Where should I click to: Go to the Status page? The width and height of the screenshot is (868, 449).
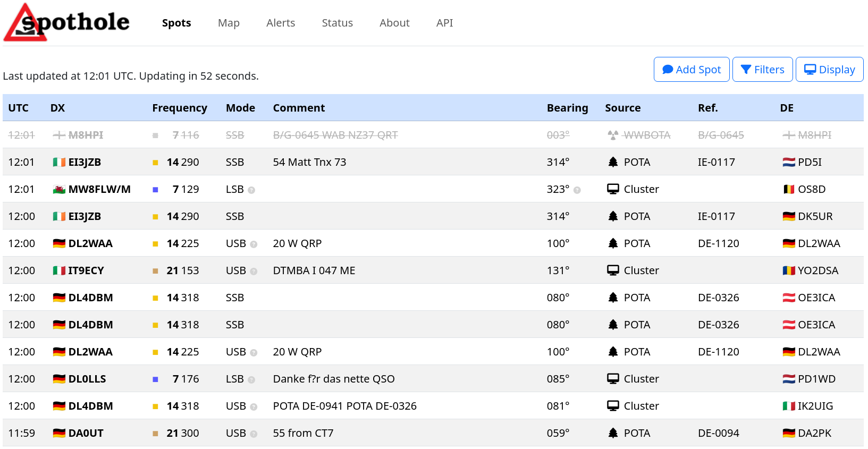pos(338,23)
